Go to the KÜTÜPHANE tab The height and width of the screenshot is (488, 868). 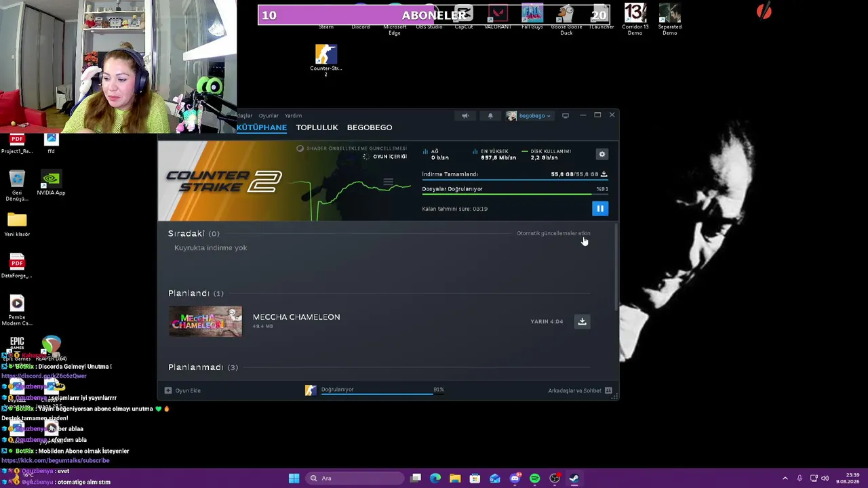(x=262, y=127)
